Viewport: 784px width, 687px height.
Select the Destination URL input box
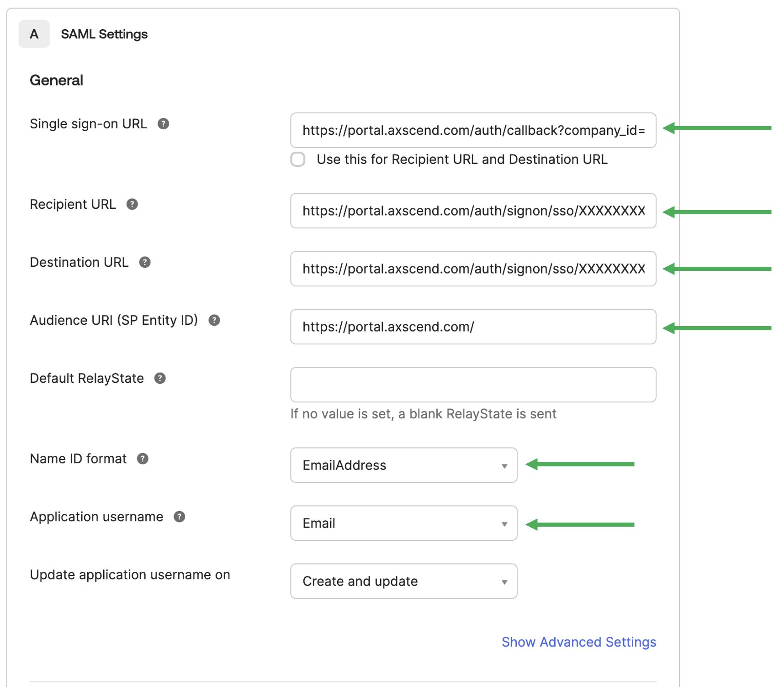[x=473, y=269]
